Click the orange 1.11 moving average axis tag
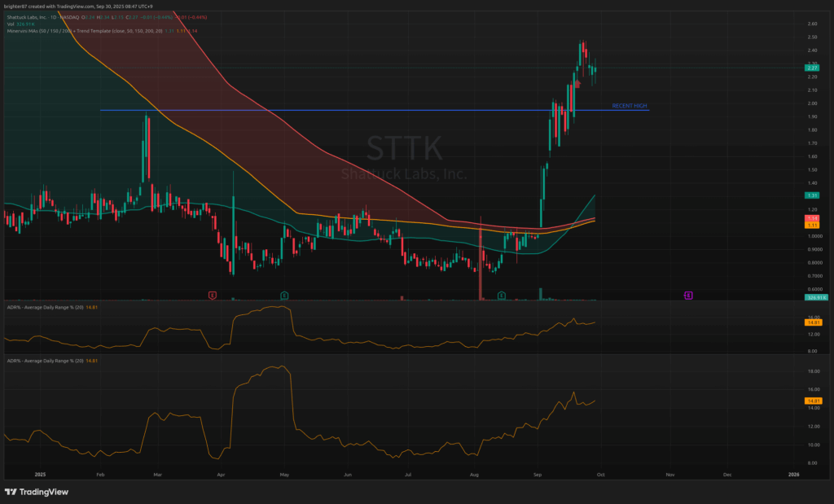 (812, 226)
